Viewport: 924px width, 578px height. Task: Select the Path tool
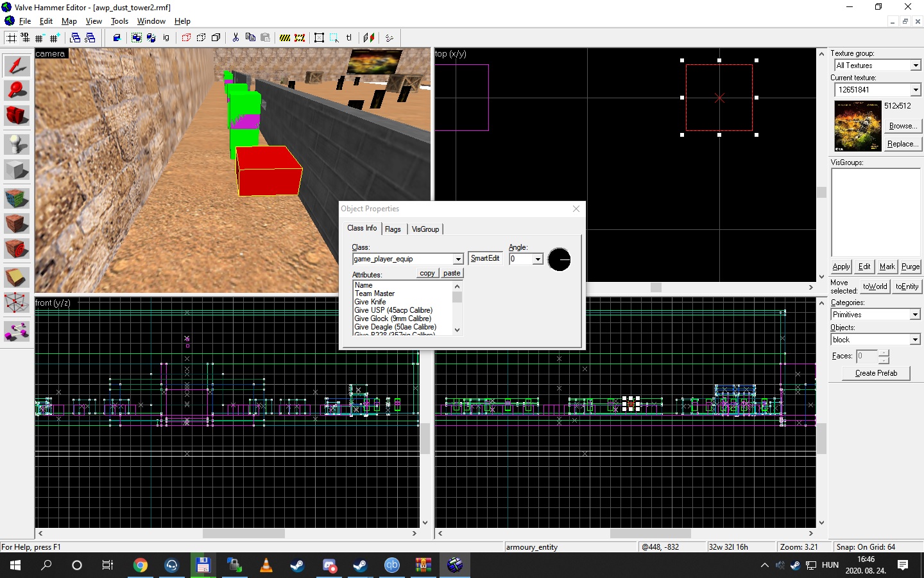[17, 331]
